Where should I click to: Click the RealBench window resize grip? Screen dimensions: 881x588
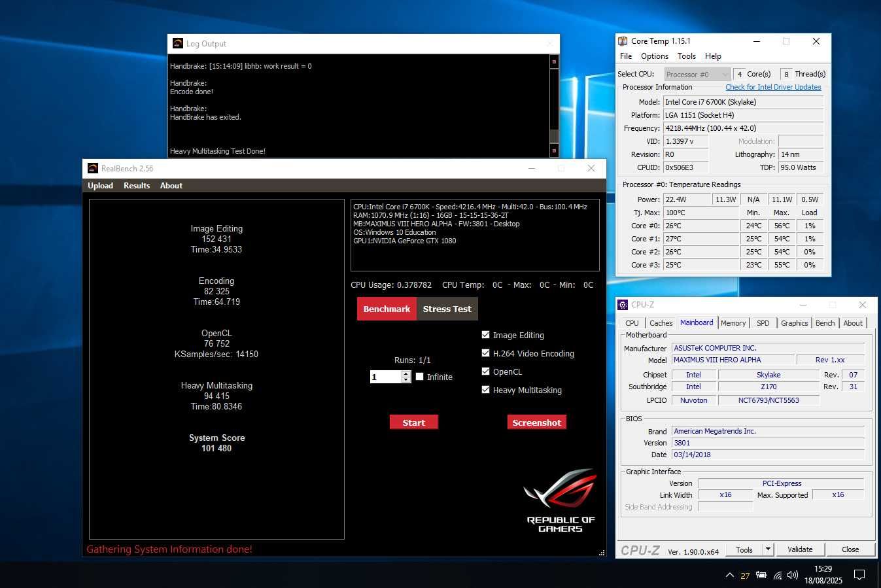click(602, 553)
